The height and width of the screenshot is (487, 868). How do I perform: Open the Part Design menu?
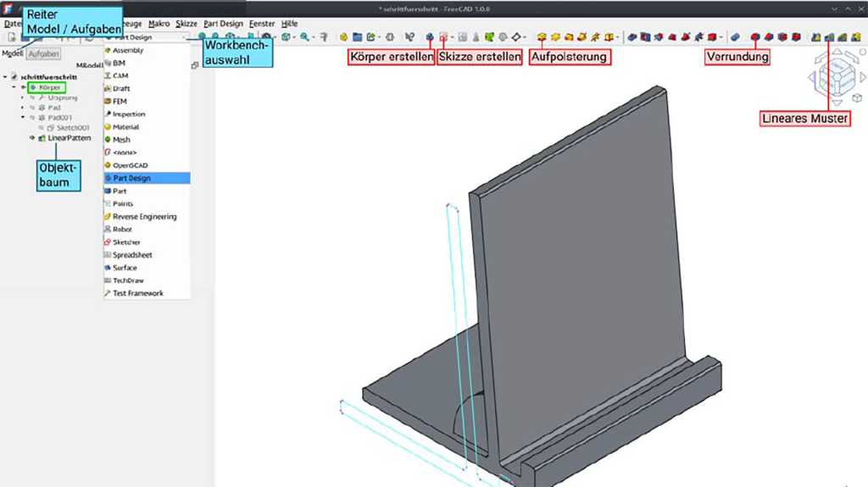223,23
